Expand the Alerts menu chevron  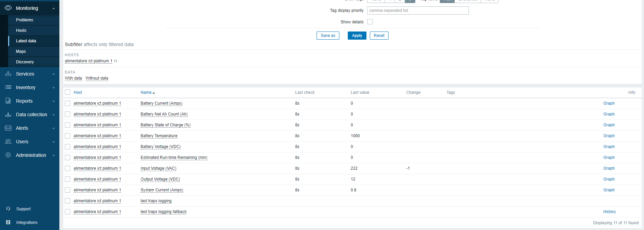54,128
